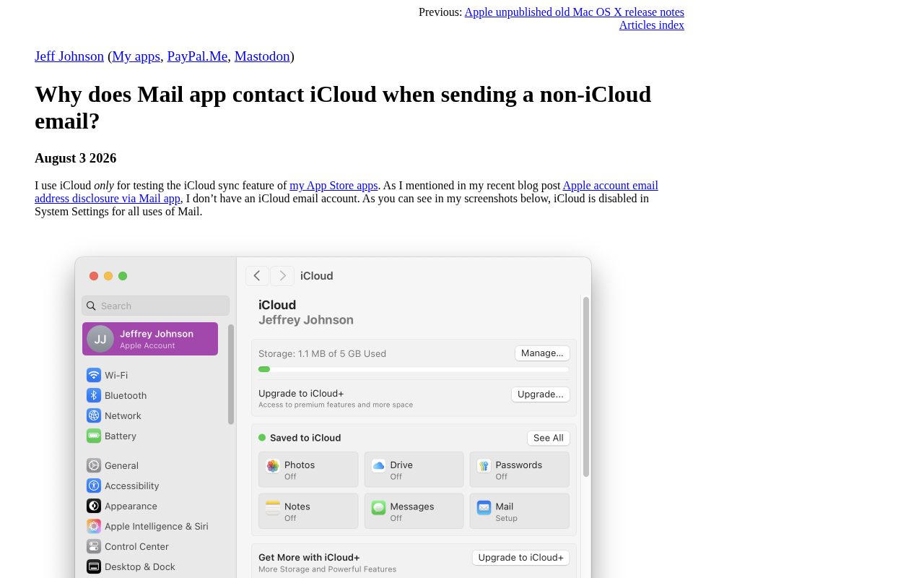This screenshot has height=578, width=924.
Task: Click the Apple Intelligence & Siri icon
Action: coord(94,526)
